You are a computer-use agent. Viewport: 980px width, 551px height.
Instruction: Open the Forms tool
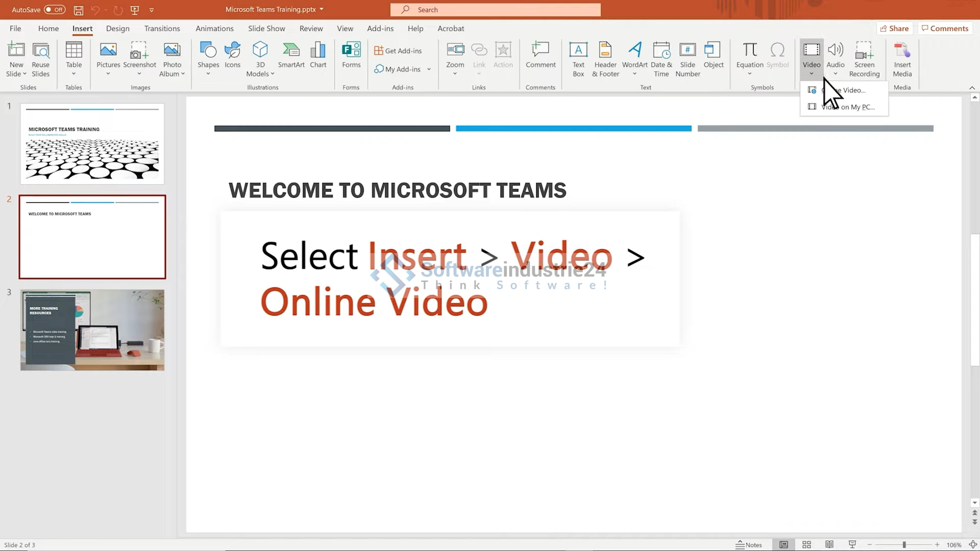point(351,55)
